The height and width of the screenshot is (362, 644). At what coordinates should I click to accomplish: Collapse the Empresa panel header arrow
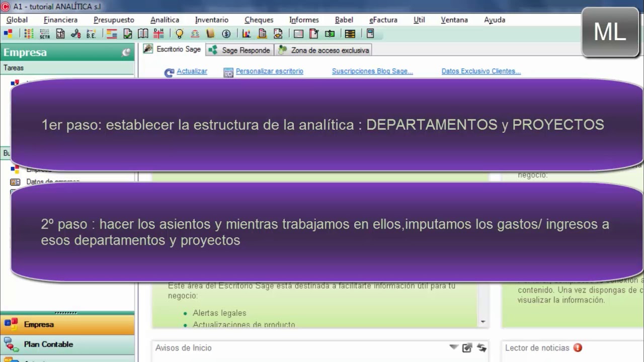tap(126, 52)
